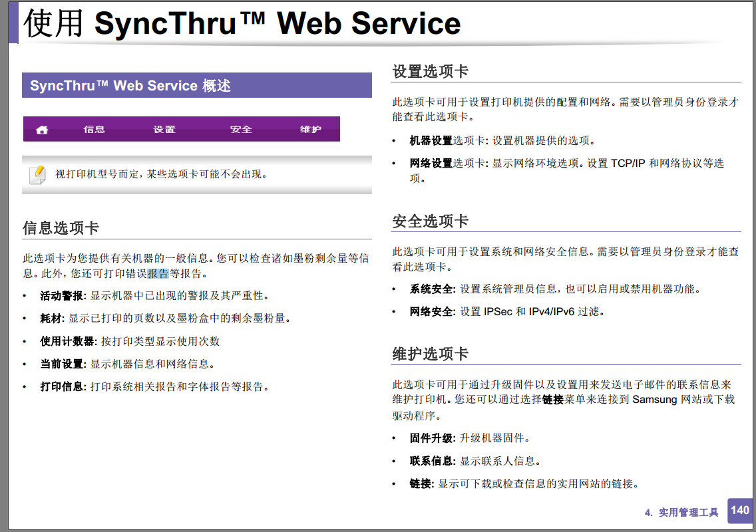Click the highlighted word "报告" in the paragraph
The height and width of the screenshot is (532, 756).
[158, 274]
